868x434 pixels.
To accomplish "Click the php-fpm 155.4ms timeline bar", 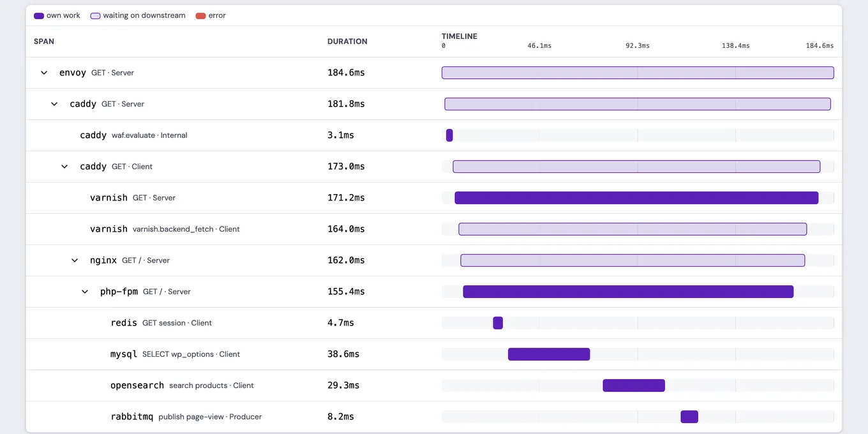I will pos(628,292).
